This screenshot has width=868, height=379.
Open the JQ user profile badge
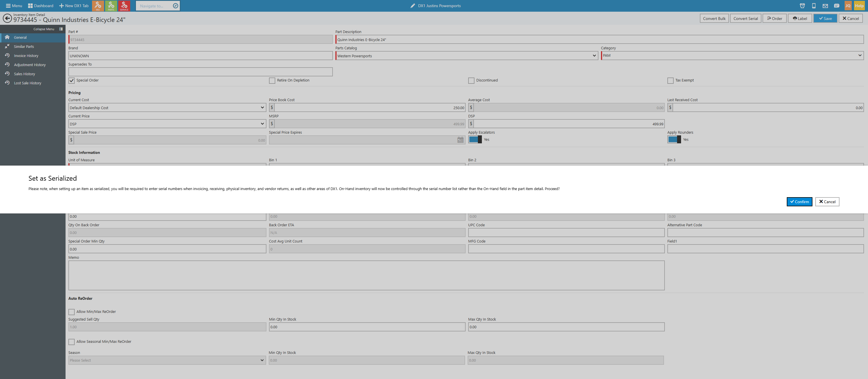tap(848, 6)
